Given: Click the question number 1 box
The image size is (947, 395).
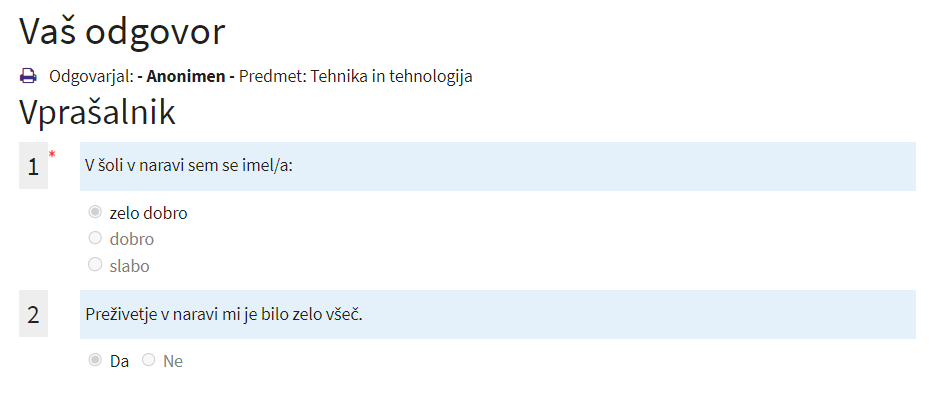Looking at the screenshot, I should [33, 165].
